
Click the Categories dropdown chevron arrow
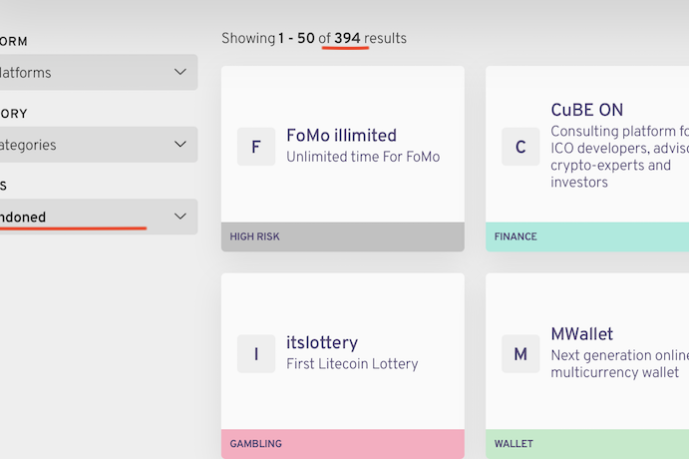click(x=180, y=144)
